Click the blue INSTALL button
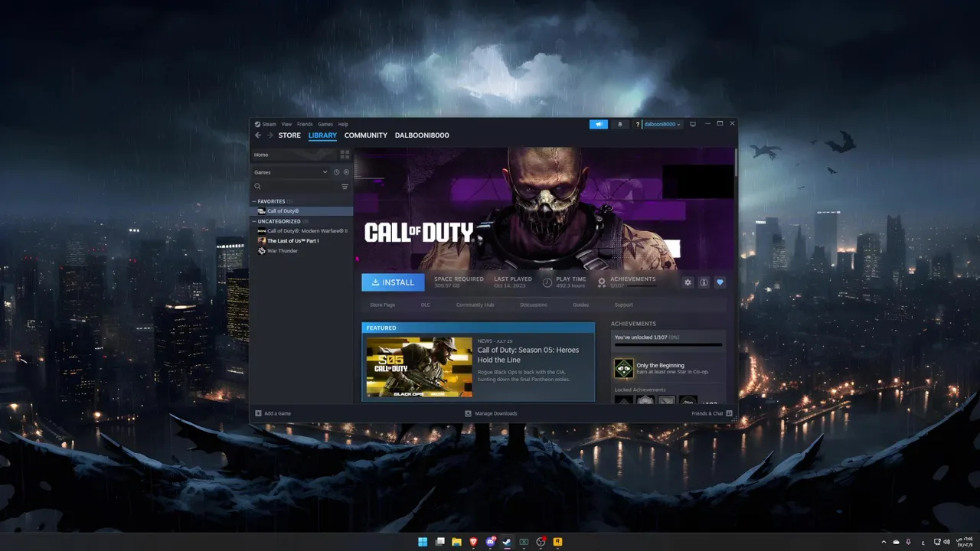 tap(393, 282)
